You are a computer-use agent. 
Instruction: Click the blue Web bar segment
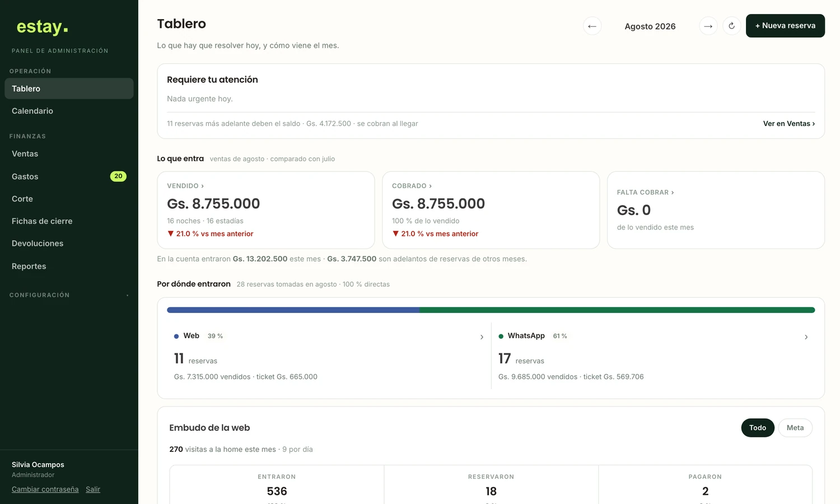[293, 310]
